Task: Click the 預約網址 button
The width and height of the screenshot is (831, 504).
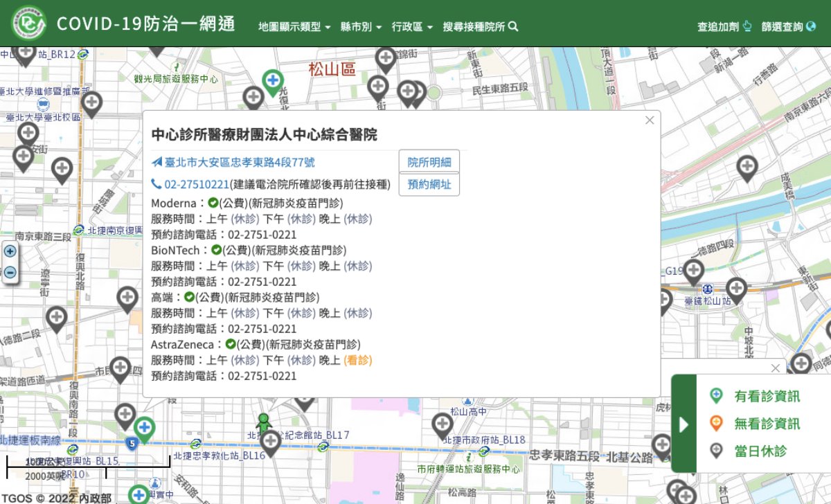Action: coord(429,184)
